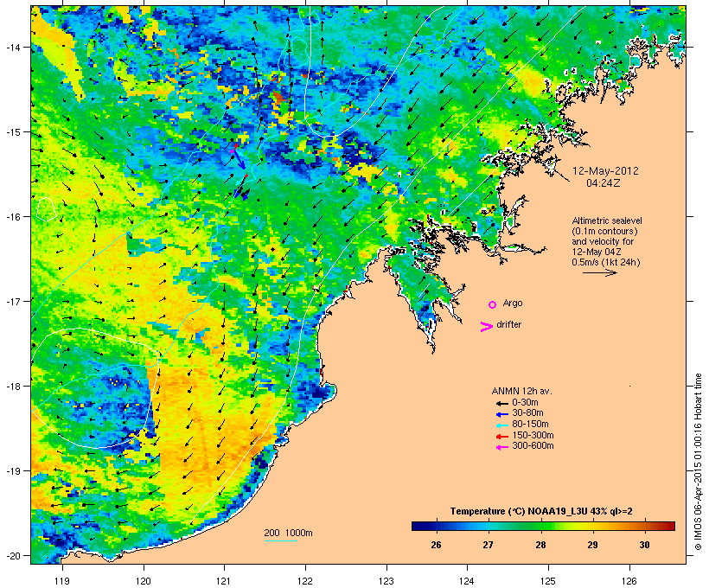709x588 pixels.
Task: Click the longitude axis label '125'
Action: 548,581
